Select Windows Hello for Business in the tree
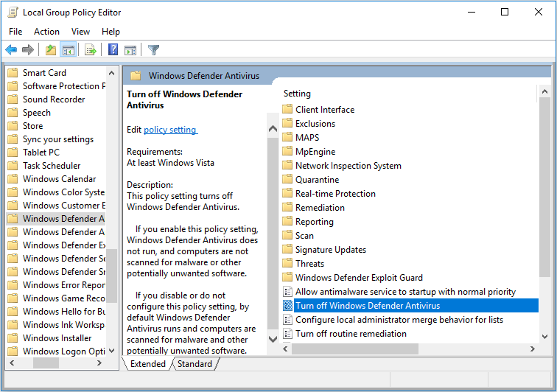Viewport: 557px width, 392px height. pyautogui.click(x=64, y=312)
